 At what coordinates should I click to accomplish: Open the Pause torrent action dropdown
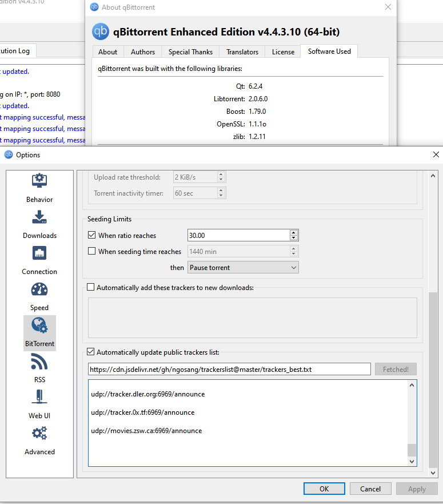pos(243,267)
